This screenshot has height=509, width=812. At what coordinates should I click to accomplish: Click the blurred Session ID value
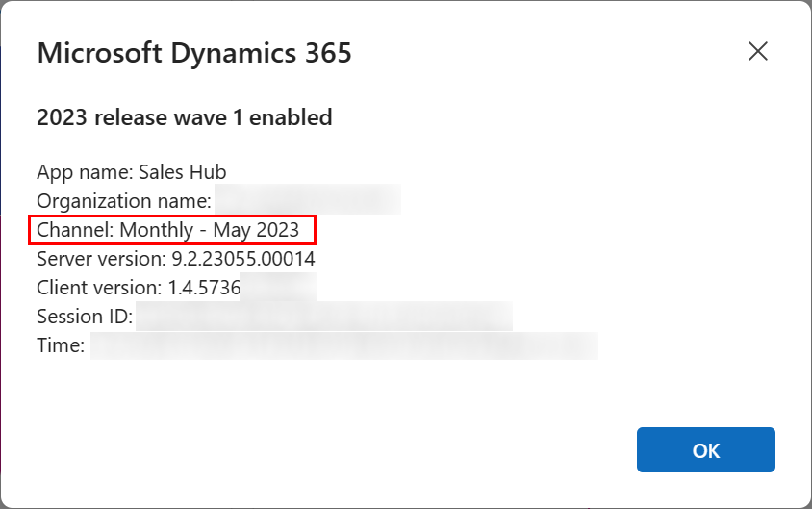[x=324, y=316]
